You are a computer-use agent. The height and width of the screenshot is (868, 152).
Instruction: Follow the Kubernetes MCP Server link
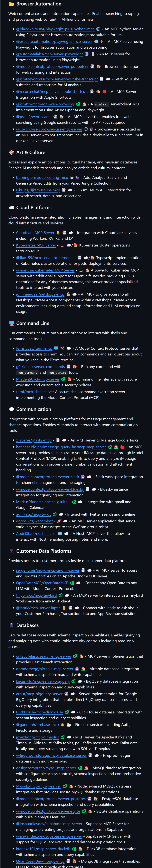[36, 245]
